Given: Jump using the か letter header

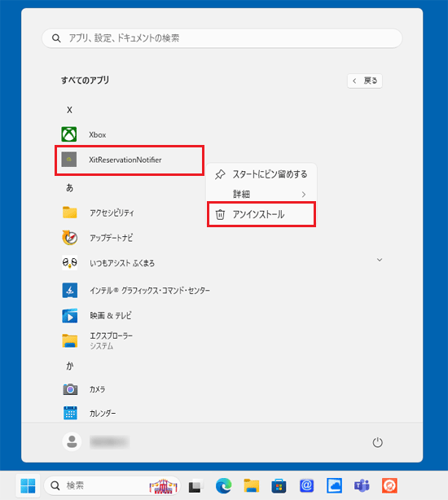Looking at the screenshot, I should pos(69,366).
